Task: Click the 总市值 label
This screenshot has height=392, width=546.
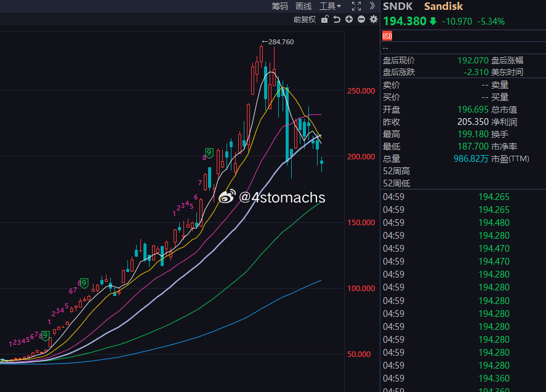Action: pyautogui.click(x=504, y=110)
